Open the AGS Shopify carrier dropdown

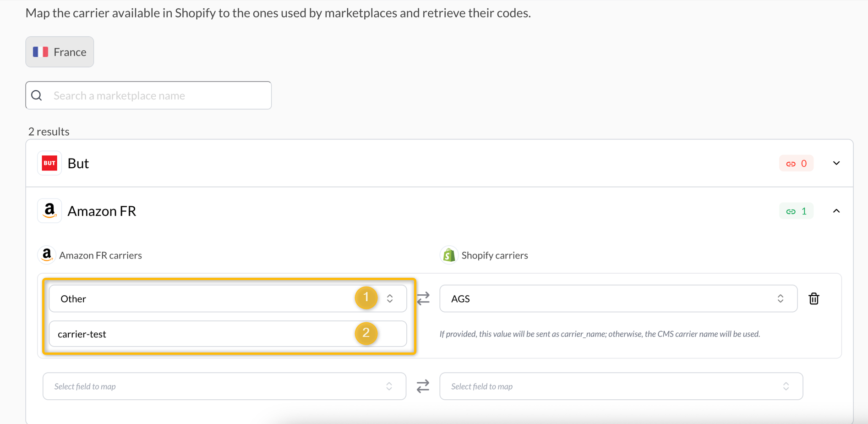click(x=618, y=298)
